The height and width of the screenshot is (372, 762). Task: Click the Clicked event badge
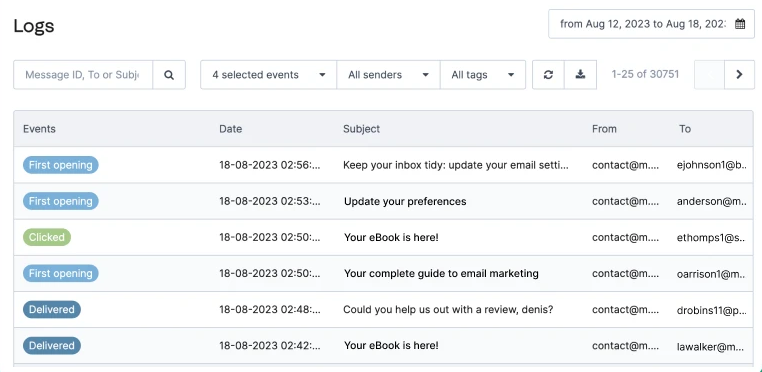[47, 237]
